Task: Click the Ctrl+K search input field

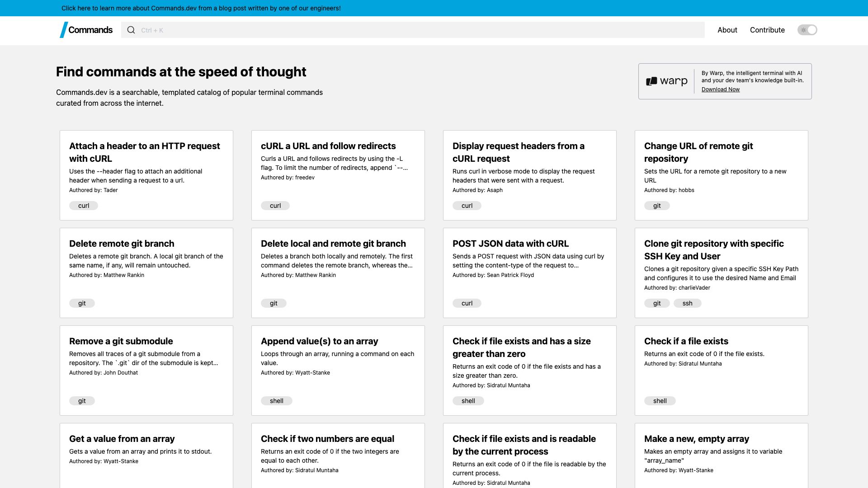Action: click(407, 30)
